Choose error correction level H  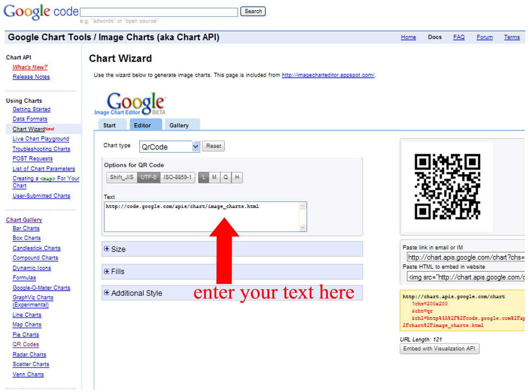pyautogui.click(x=237, y=178)
